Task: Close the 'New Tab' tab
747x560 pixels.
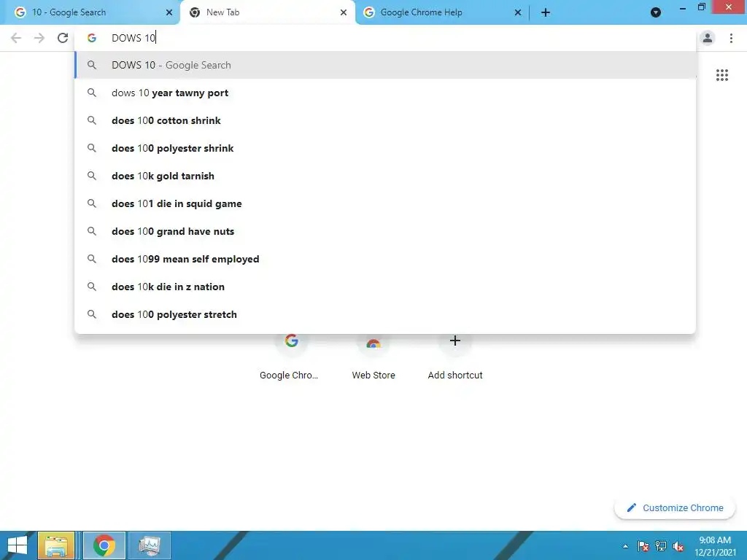Action: (x=344, y=12)
